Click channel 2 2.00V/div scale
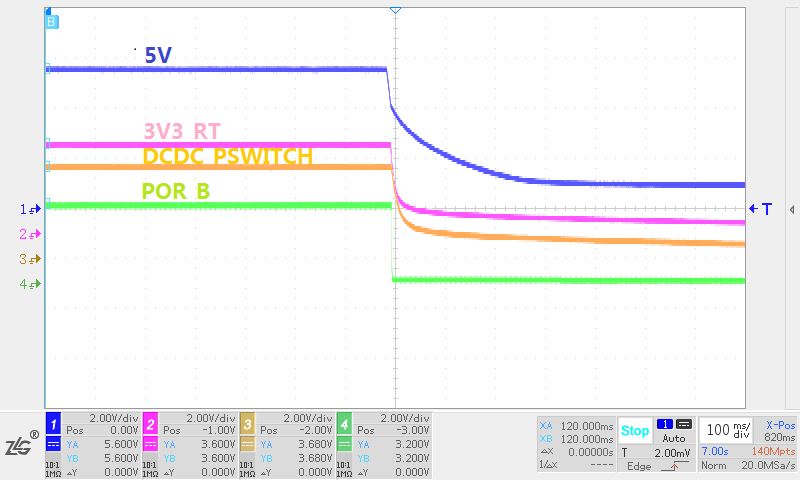Screen dimensions: 800x480 point(211,418)
